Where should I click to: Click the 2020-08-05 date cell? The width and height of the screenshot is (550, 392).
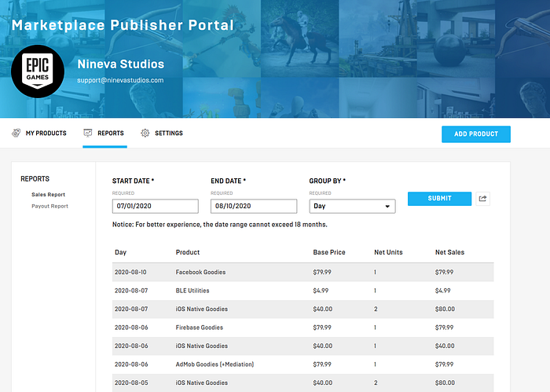(x=131, y=383)
